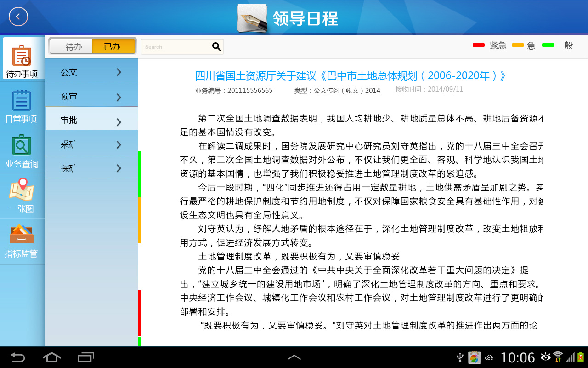Select 预审 list item

(x=91, y=95)
